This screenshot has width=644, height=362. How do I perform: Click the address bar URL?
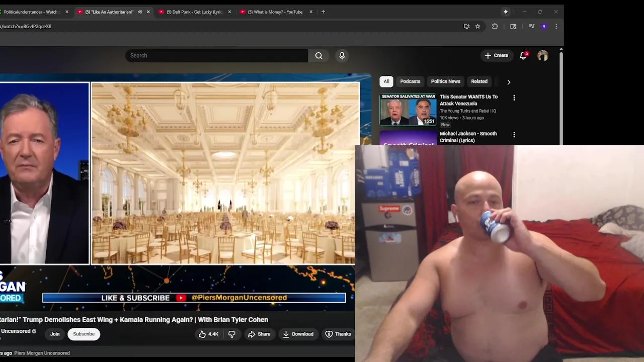click(26, 27)
